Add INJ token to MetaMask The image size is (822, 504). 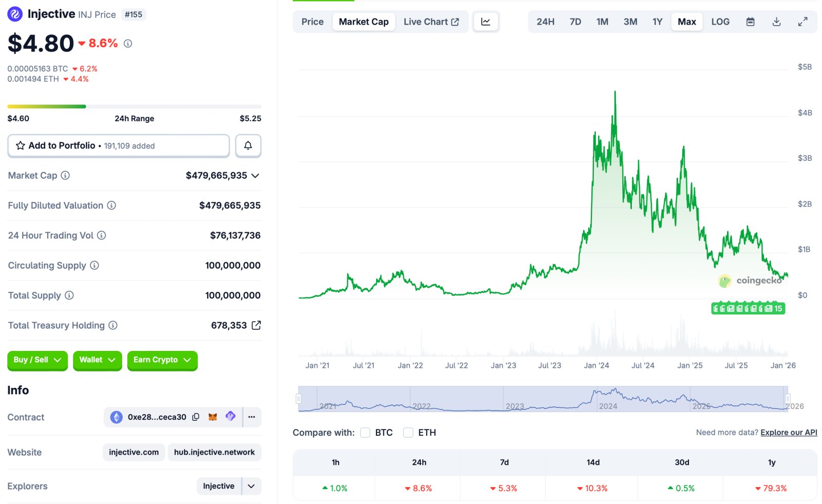[213, 417]
